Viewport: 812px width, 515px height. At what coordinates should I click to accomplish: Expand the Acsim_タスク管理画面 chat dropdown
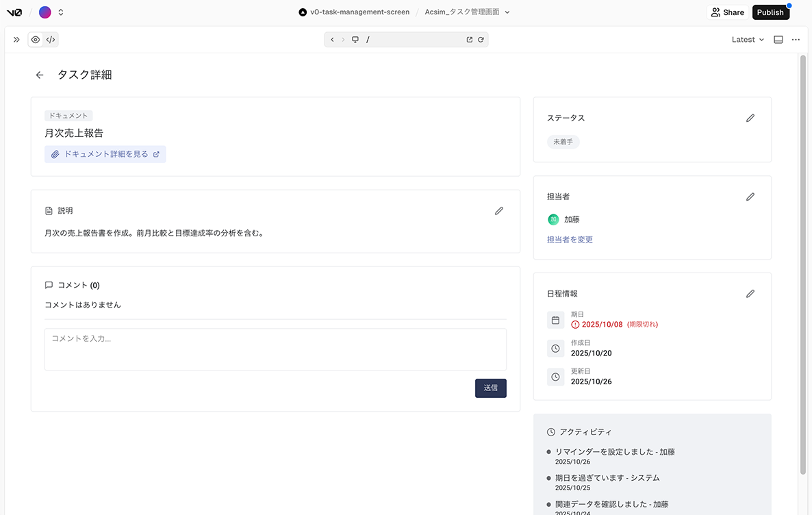click(x=507, y=12)
